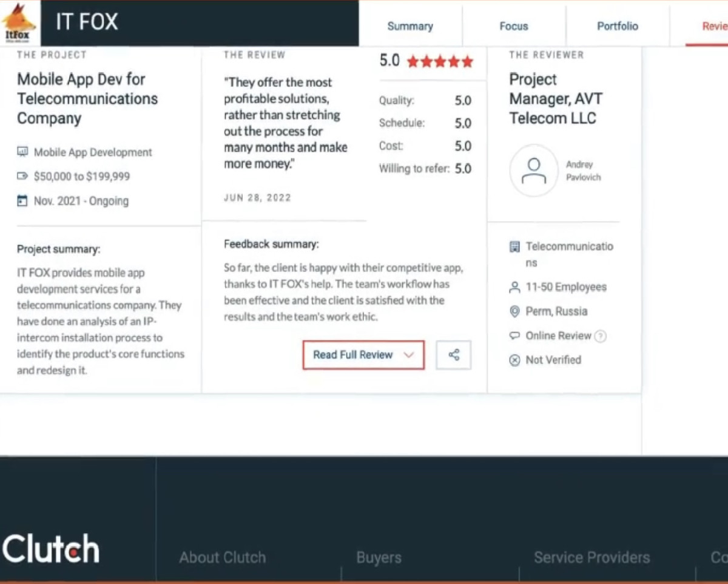Click the overall 5.0 rating score
This screenshot has width=728, height=584.
389,61
